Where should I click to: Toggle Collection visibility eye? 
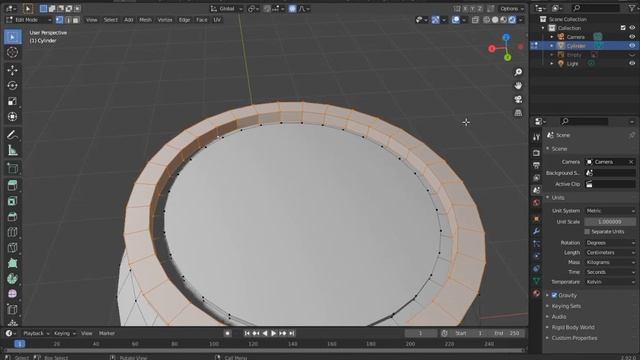pyautogui.click(x=632, y=28)
